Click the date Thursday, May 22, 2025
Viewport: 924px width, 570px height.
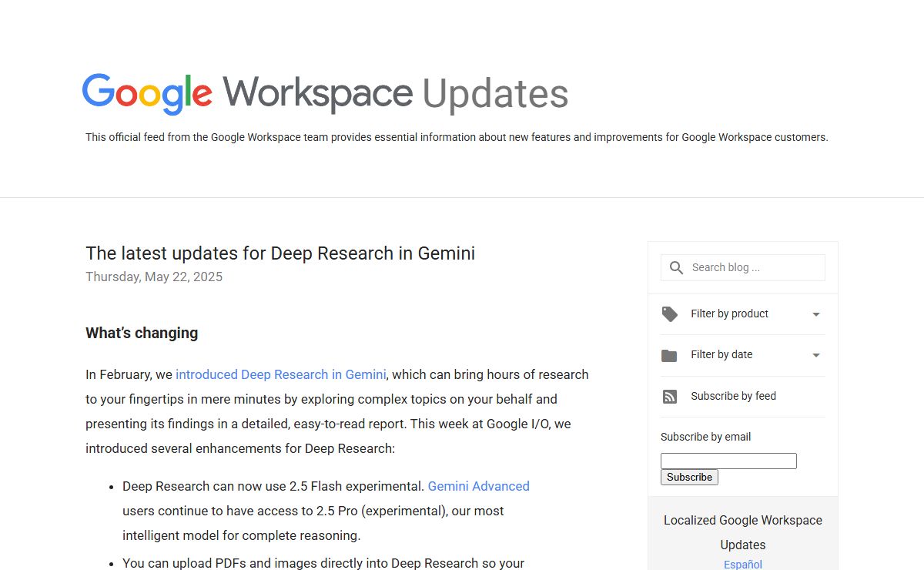pyautogui.click(x=154, y=277)
